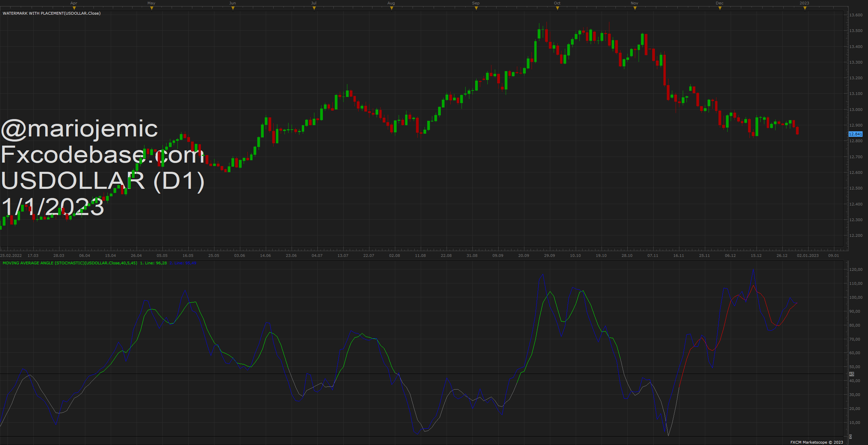Click the FXCM Marketscope © 2023 text
Image resolution: width=868 pixels, height=445 pixels.
pyautogui.click(x=817, y=442)
